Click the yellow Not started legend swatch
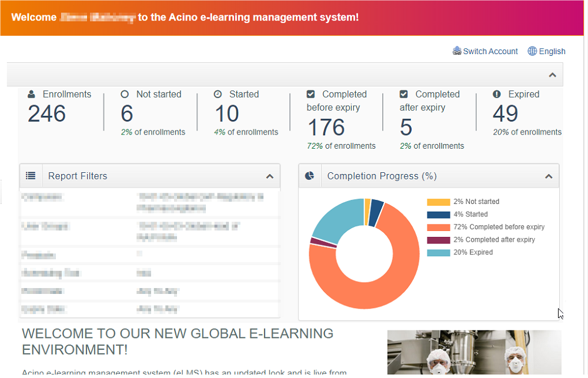The image size is (588, 378). coord(439,202)
